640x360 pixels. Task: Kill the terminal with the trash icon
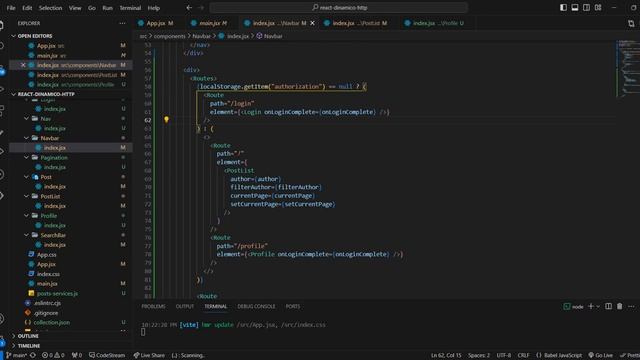(x=620, y=307)
